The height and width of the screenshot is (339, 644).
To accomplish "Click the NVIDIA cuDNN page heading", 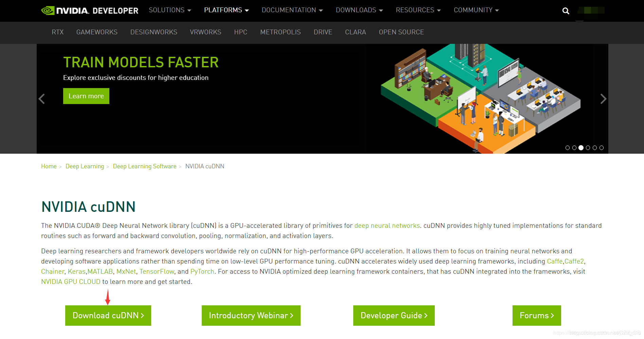I will (x=88, y=207).
